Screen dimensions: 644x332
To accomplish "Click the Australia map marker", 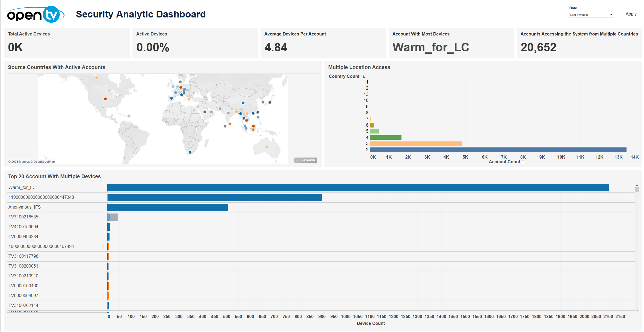I will [267, 147].
